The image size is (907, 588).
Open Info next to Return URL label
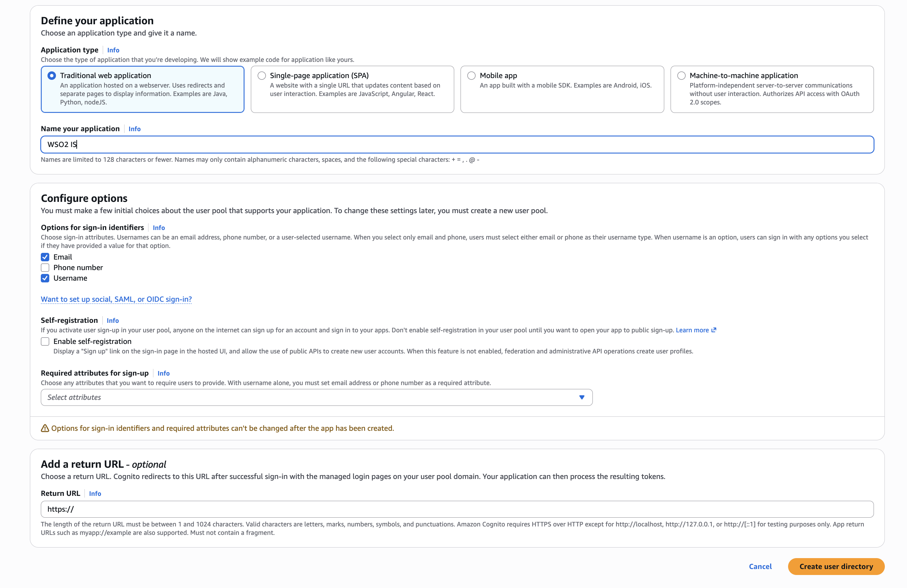[95, 493]
